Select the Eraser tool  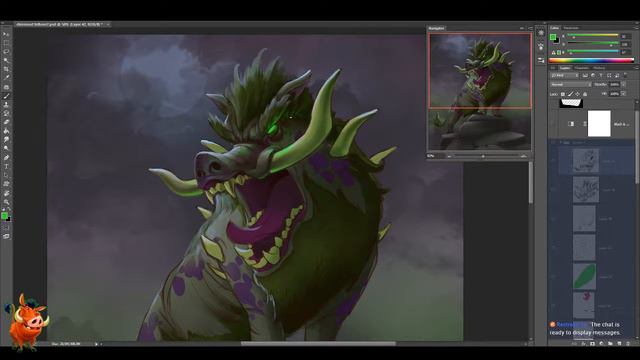[x=6, y=122]
